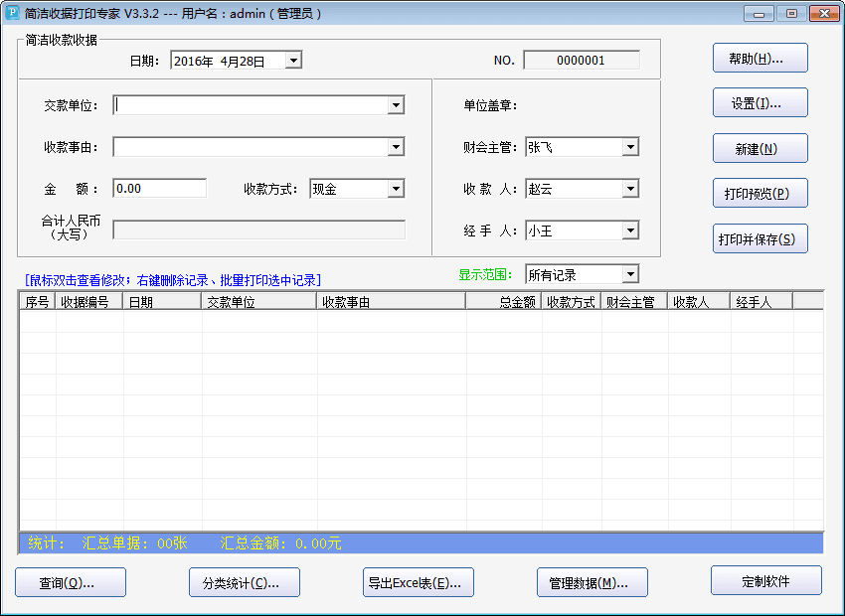Expand the 交款单位 dropdown arrow
The width and height of the screenshot is (845, 616).
tap(396, 105)
